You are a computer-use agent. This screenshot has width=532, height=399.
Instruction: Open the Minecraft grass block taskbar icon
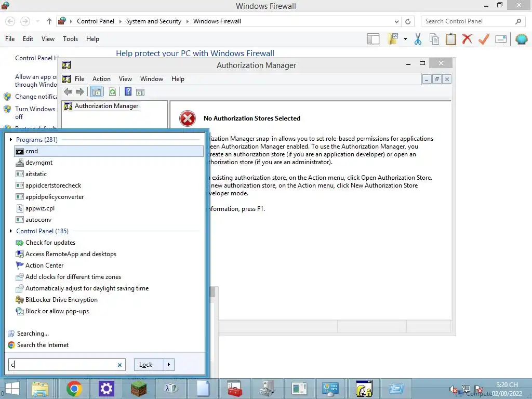pos(138,389)
